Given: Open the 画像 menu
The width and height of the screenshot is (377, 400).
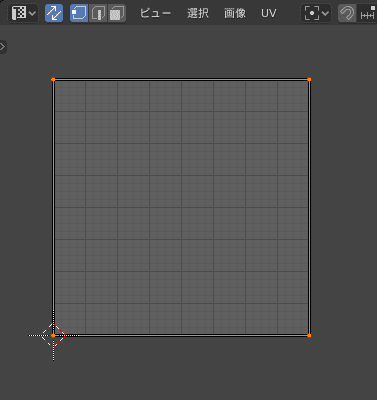Looking at the screenshot, I should [x=235, y=13].
